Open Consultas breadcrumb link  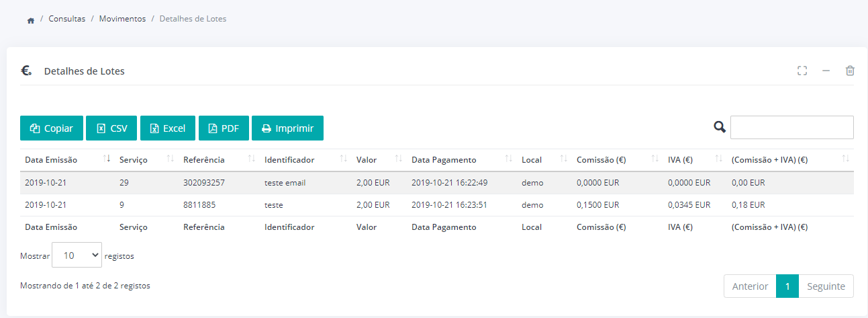[66, 19]
